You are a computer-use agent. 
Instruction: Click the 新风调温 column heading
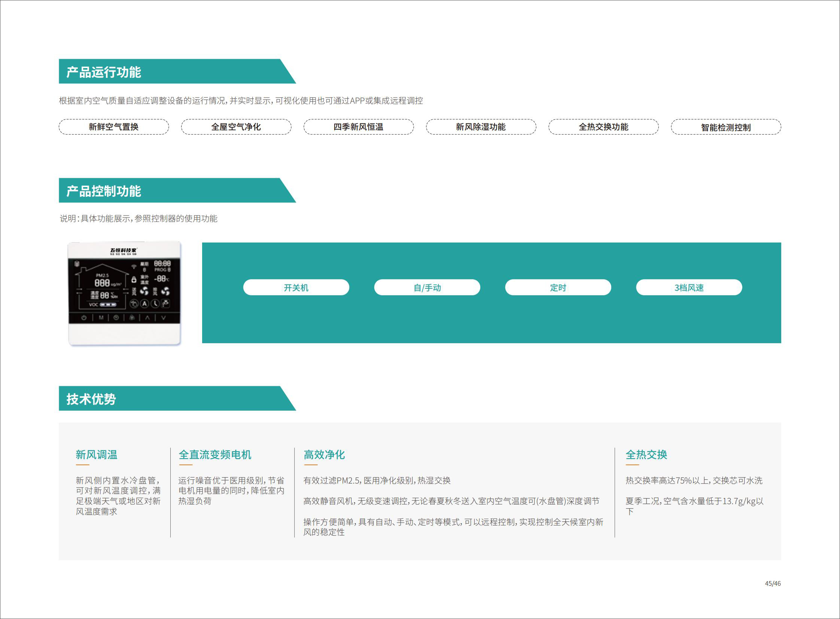pyautogui.click(x=96, y=455)
